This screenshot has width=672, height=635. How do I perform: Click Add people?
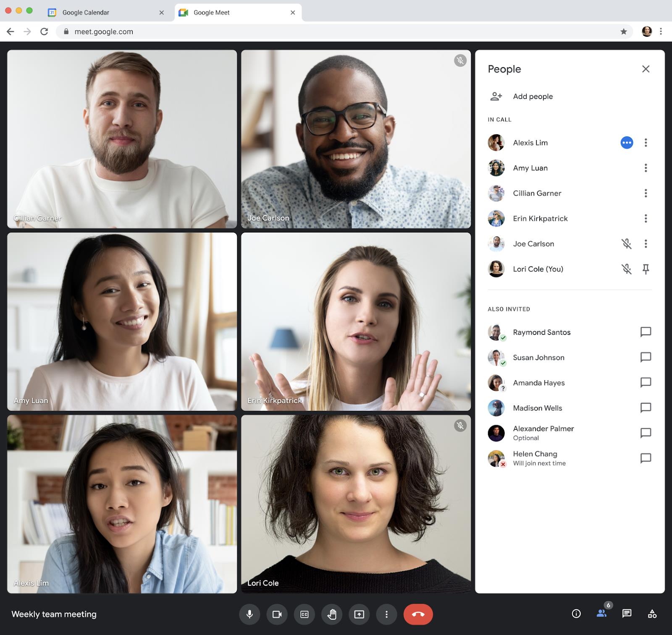pyautogui.click(x=533, y=96)
